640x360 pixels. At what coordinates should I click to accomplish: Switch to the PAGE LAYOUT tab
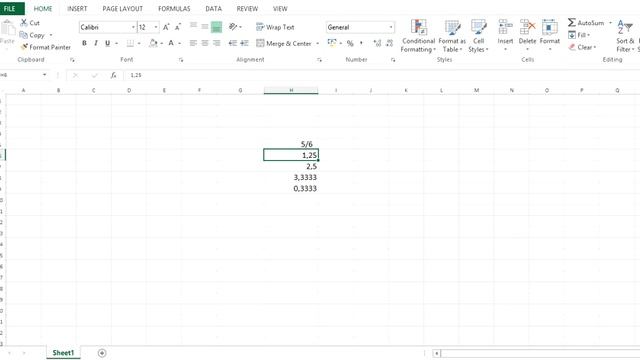(x=122, y=9)
